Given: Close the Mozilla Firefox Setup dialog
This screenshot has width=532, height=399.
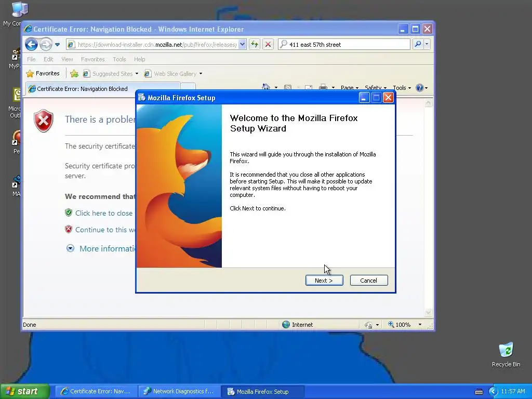Looking at the screenshot, I should 388,98.
